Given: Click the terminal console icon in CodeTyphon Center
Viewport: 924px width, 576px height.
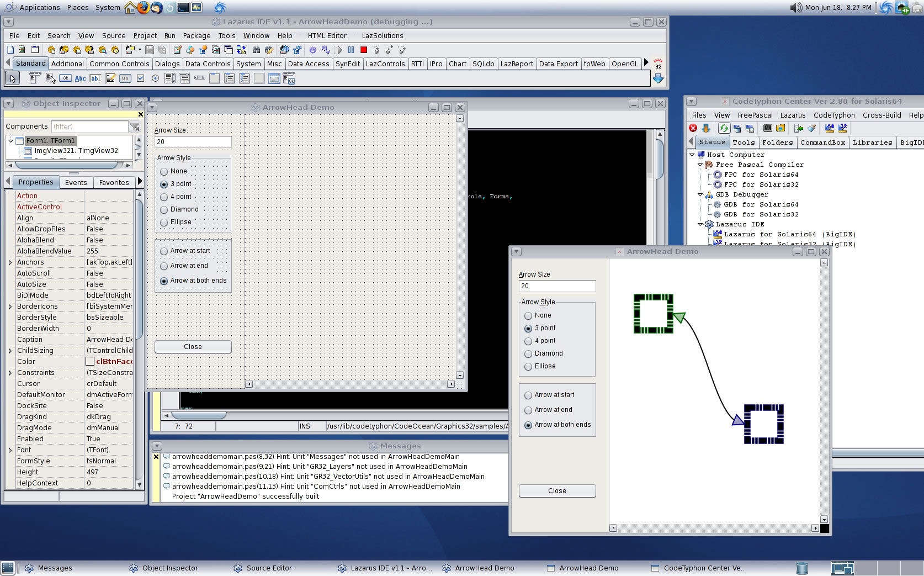Looking at the screenshot, I should [768, 128].
